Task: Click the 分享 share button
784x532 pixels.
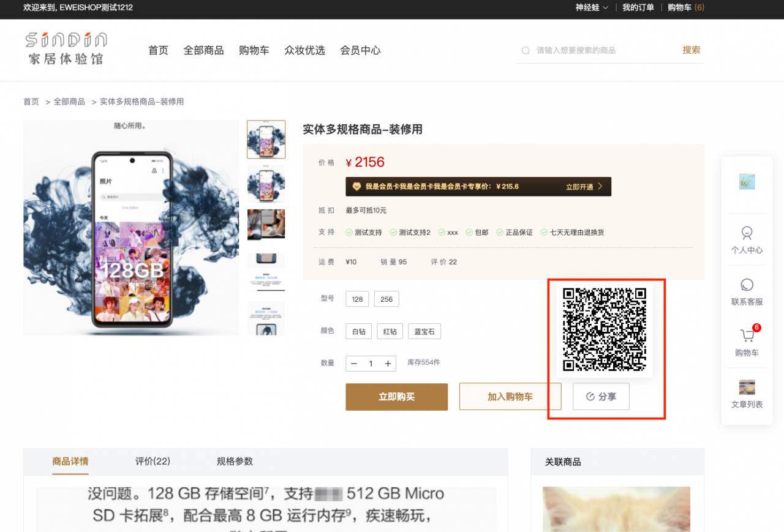Action: [x=601, y=397]
